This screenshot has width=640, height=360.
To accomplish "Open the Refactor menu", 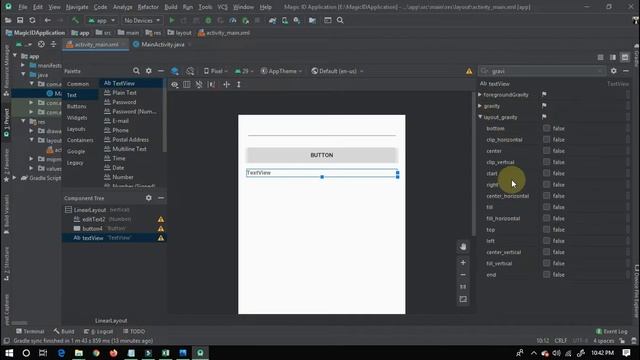I will [x=148, y=7].
